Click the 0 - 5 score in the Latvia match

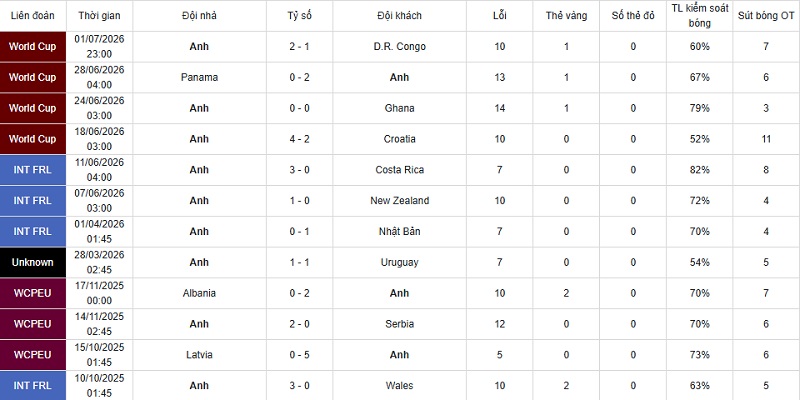click(299, 355)
